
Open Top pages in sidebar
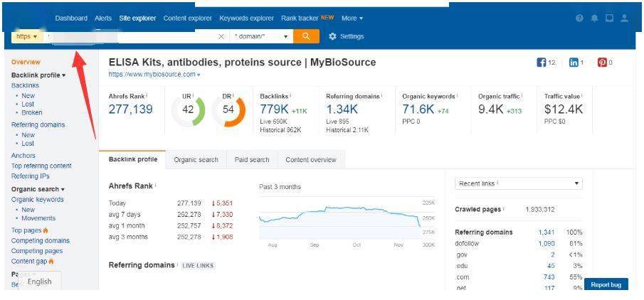click(26, 230)
